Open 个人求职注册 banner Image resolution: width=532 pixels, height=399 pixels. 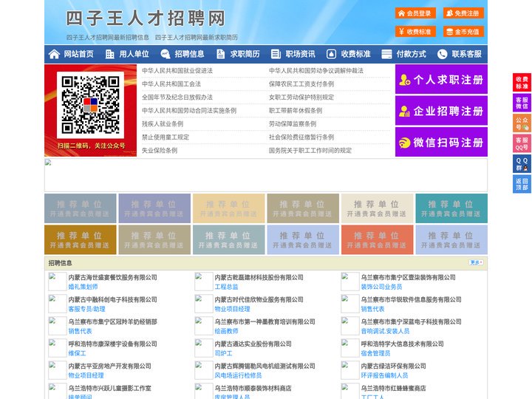441,79
